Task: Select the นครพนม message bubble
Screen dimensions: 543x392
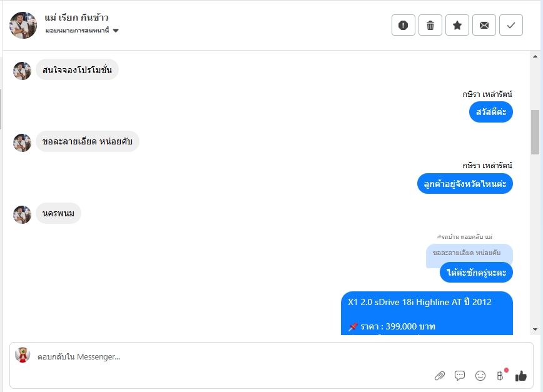Action: pyautogui.click(x=58, y=213)
